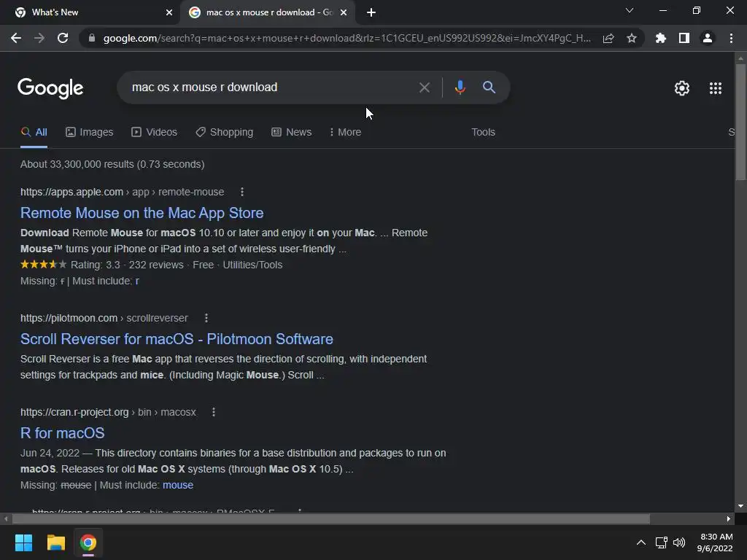The image size is (747, 560).
Task: Expand the More search filters
Action: click(x=345, y=133)
